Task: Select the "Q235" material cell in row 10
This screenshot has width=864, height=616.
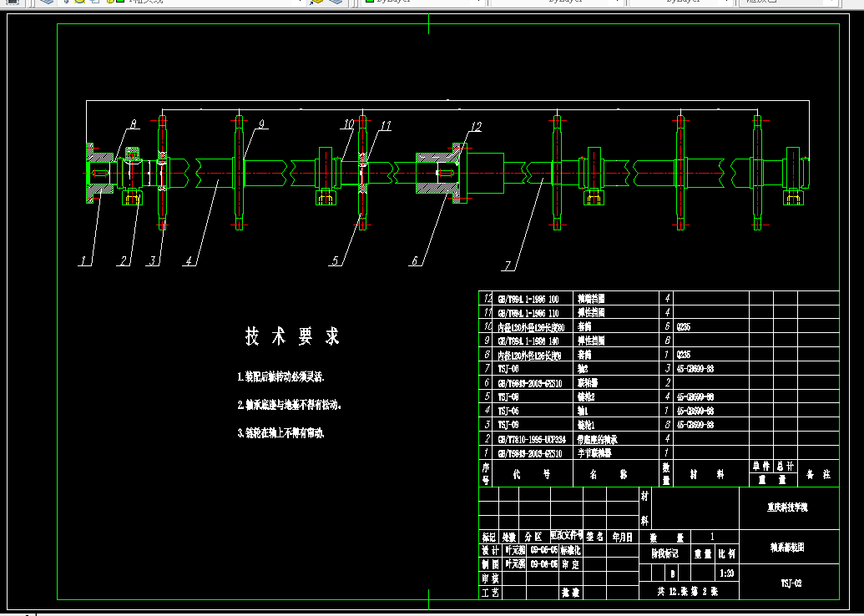Action: [683, 326]
